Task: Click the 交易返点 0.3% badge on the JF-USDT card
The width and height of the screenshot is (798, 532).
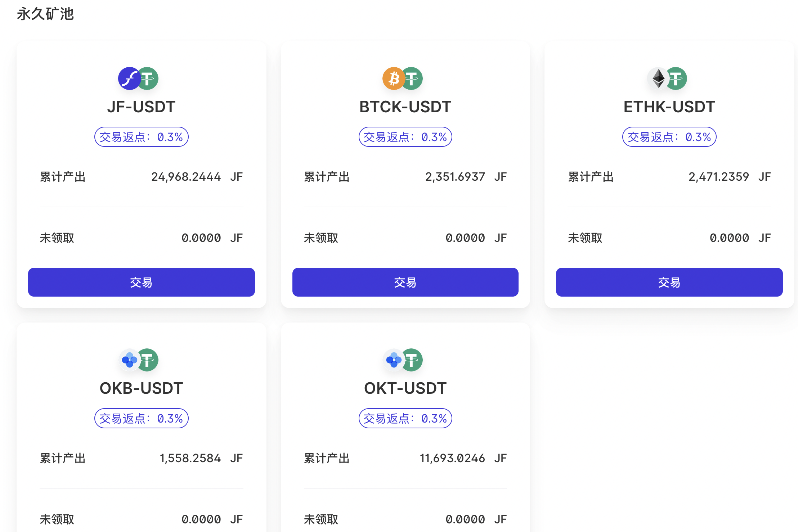Action: (x=142, y=137)
